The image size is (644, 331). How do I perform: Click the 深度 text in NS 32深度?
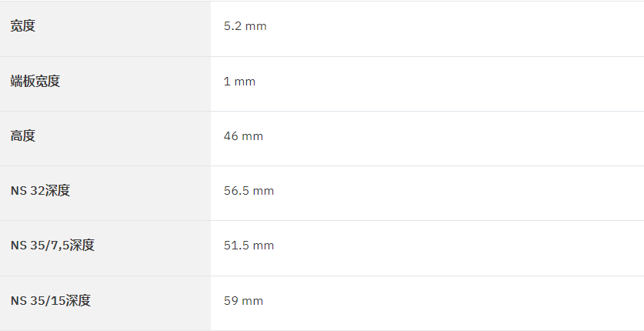[58, 191]
